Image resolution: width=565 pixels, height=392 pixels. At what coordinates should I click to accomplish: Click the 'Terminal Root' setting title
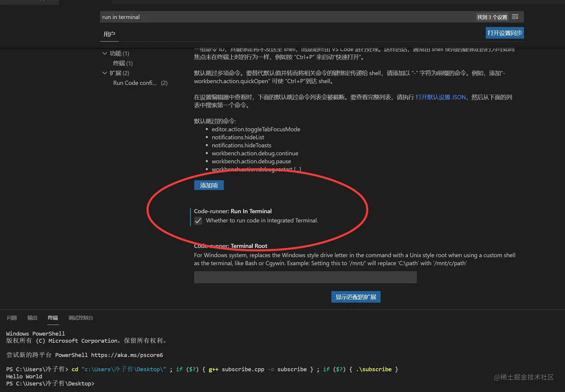click(249, 246)
